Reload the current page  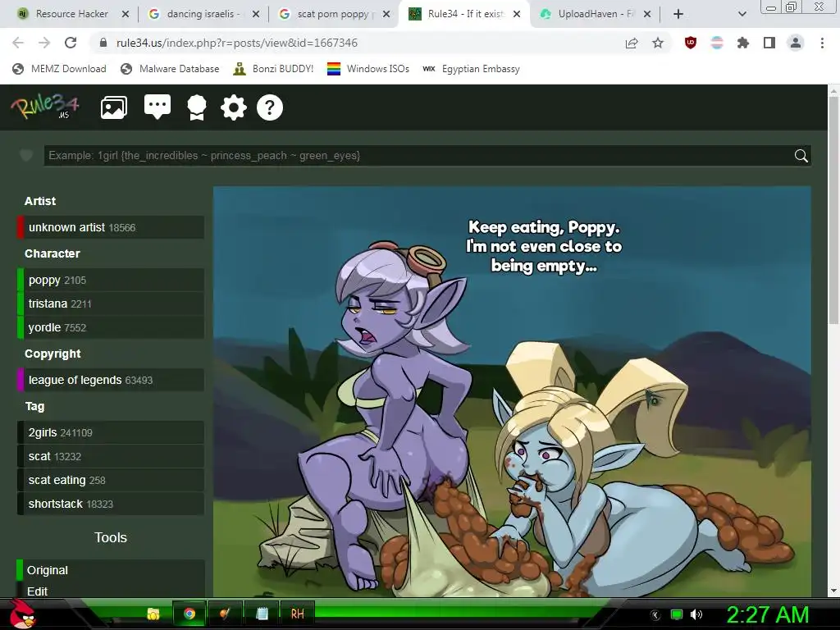71,43
